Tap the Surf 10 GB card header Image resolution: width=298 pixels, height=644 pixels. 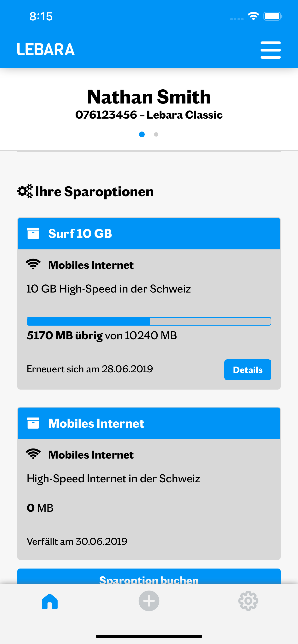tap(149, 234)
